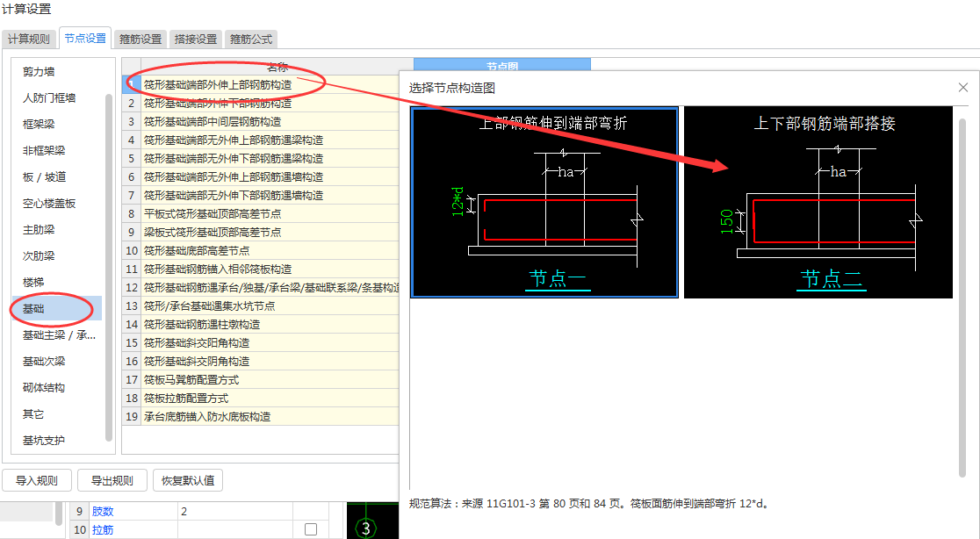Click the 节点图 column header
This screenshot has height=539, width=980.
(502, 66)
